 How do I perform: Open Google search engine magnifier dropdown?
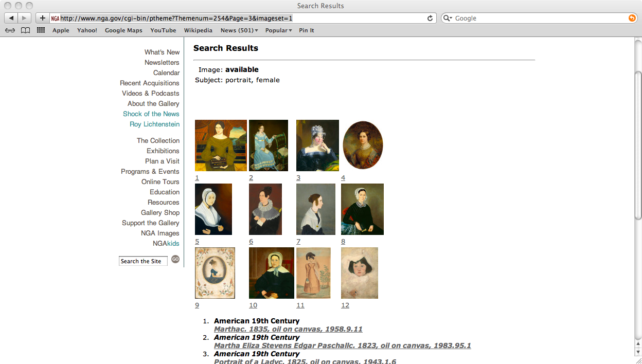[x=448, y=18]
